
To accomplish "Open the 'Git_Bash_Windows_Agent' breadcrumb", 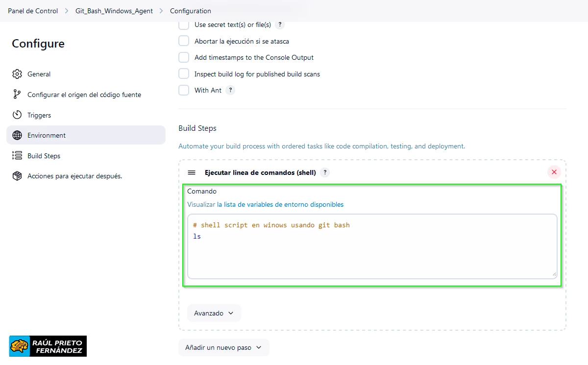I will [114, 10].
